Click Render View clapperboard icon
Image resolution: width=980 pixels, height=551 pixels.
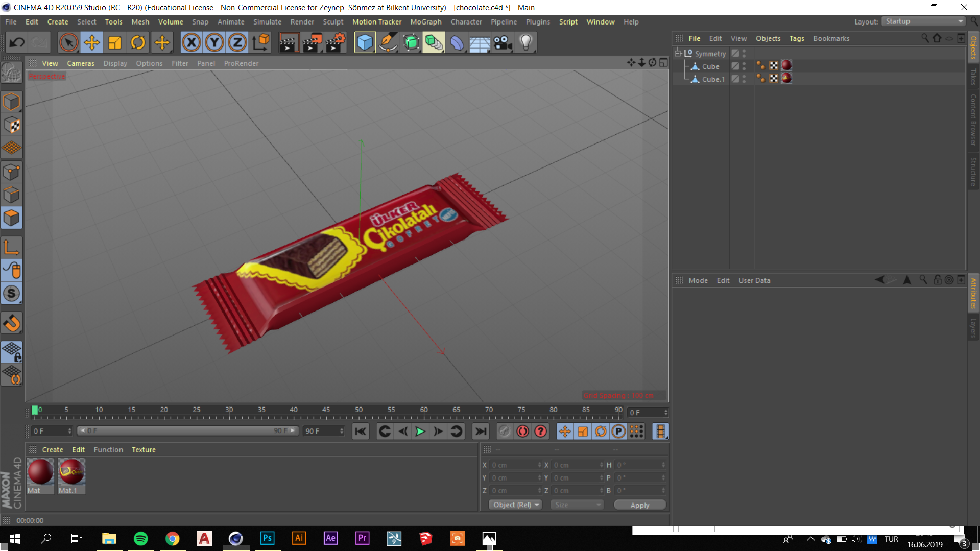(289, 43)
